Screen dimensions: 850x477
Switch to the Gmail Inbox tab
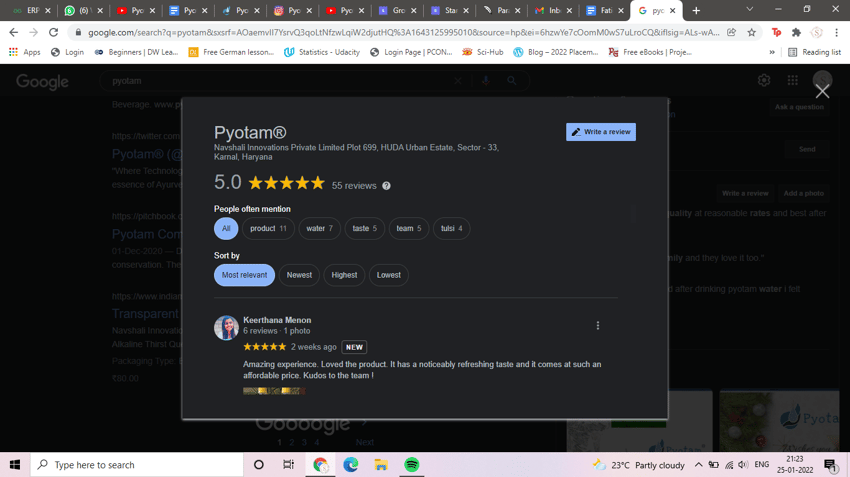(x=553, y=10)
